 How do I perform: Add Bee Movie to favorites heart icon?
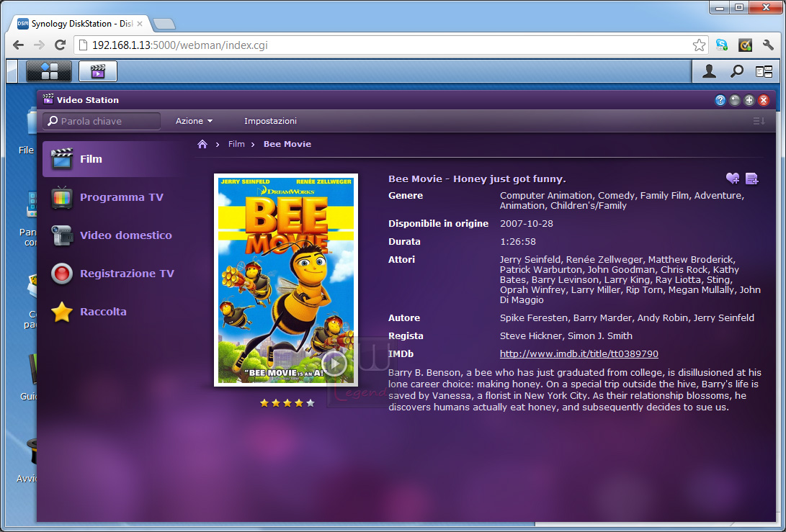(x=733, y=179)
